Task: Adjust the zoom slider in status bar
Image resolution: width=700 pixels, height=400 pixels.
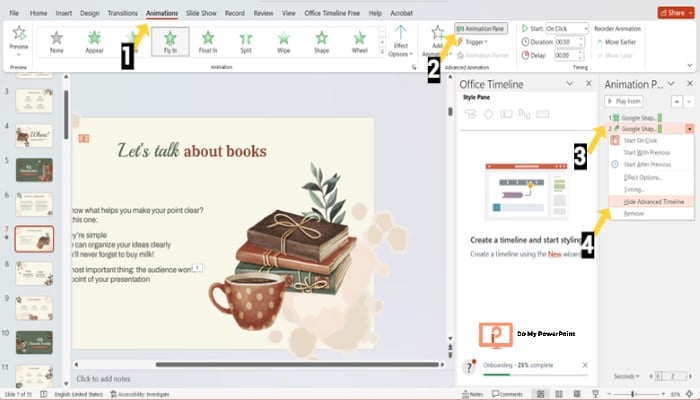Action: click(x=633, y=394)
